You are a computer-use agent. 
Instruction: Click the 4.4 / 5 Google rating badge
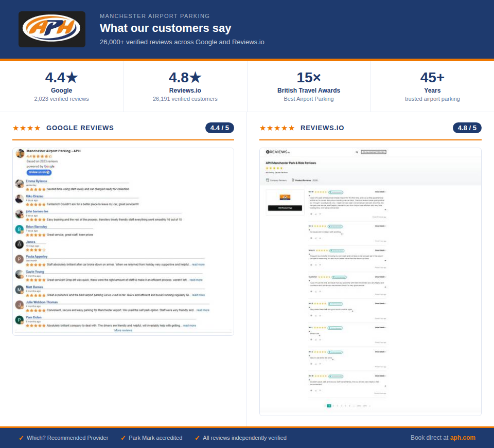[220, 128]
